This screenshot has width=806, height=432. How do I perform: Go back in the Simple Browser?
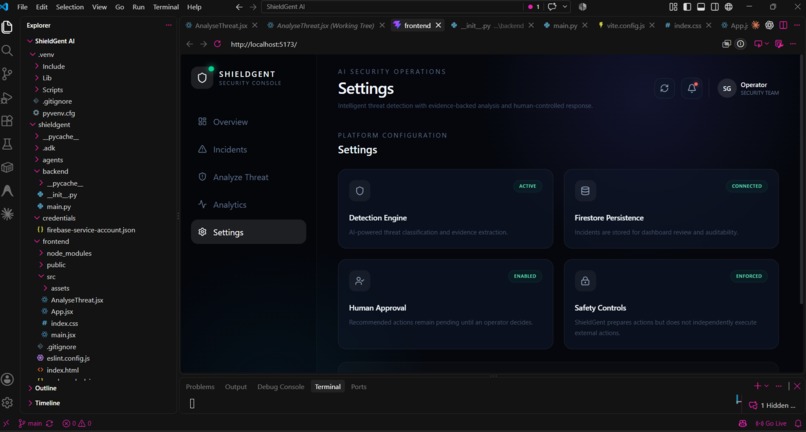pyautogui.click(x=190, y=44)
